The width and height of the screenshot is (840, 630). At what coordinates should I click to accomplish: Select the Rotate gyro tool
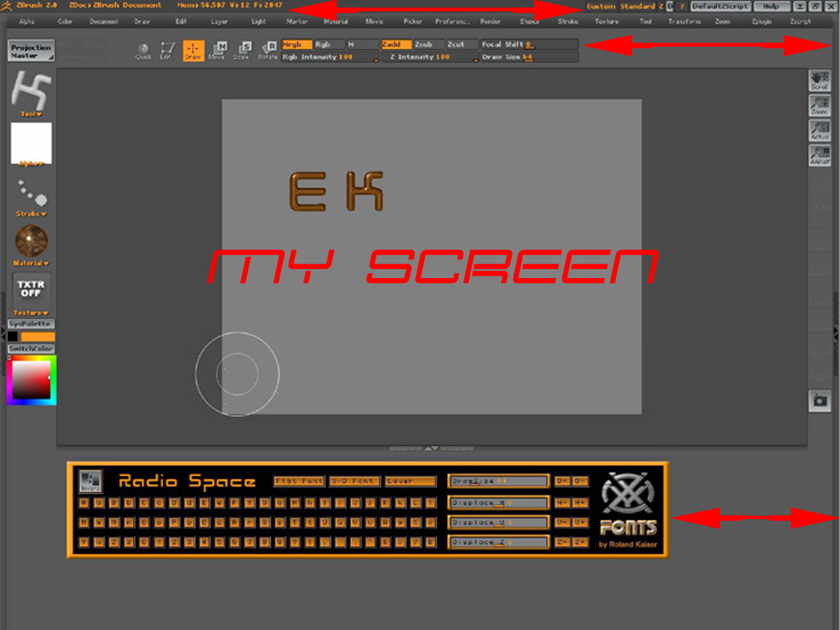pos(267,51)
